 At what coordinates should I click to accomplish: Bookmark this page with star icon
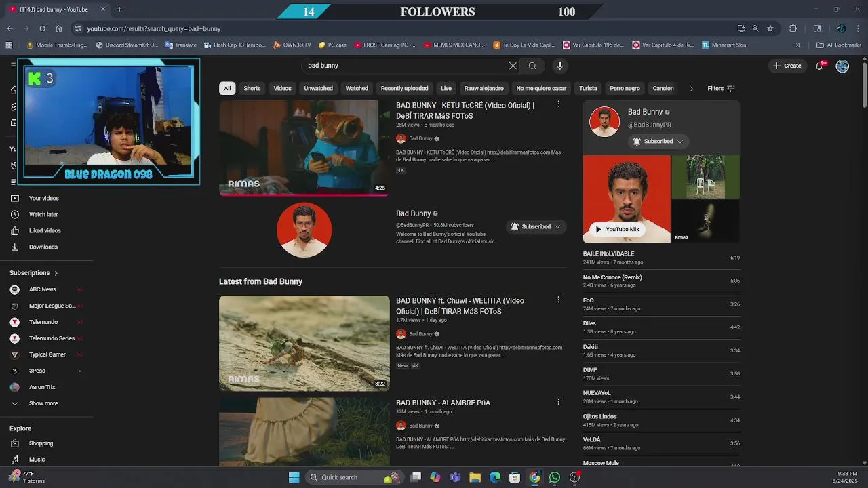[x=770, y=28]
